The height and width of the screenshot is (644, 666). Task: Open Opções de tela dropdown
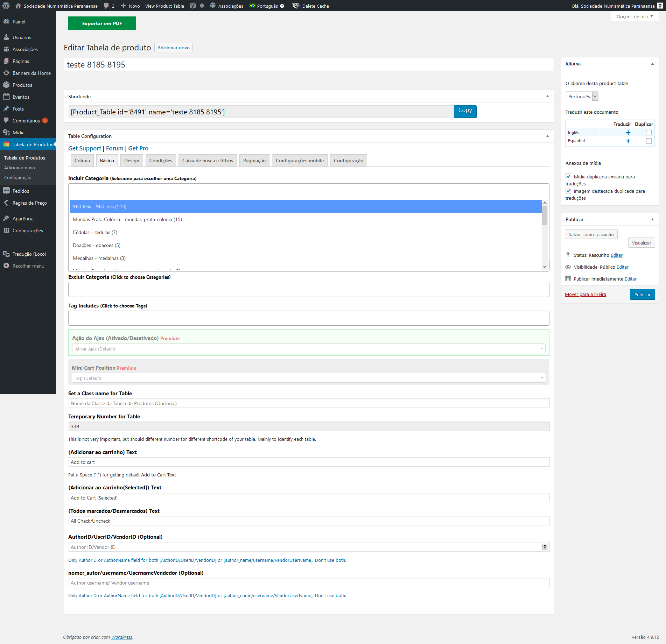click(x=635, y=16)
